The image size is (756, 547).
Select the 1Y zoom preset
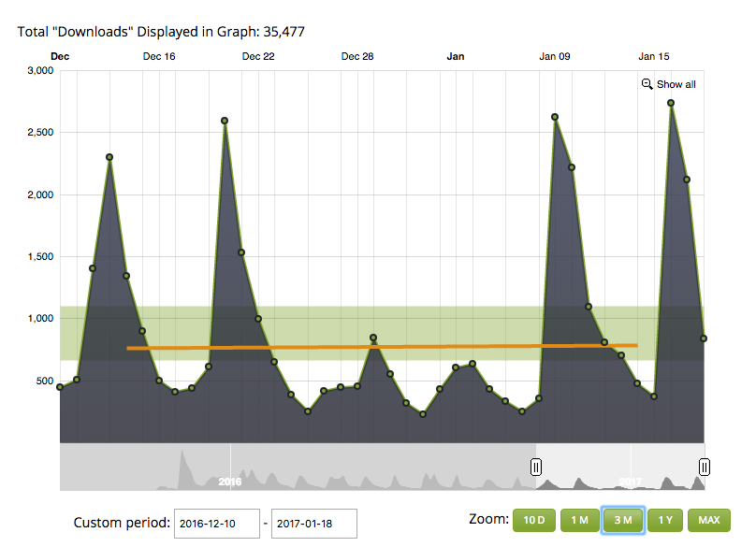coord(666,520)
